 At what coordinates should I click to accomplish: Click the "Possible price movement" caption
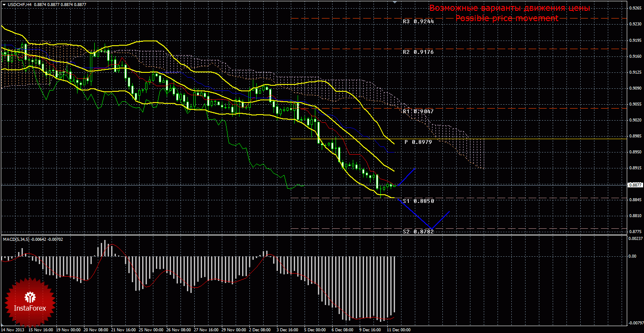click(x=507, y=18)
